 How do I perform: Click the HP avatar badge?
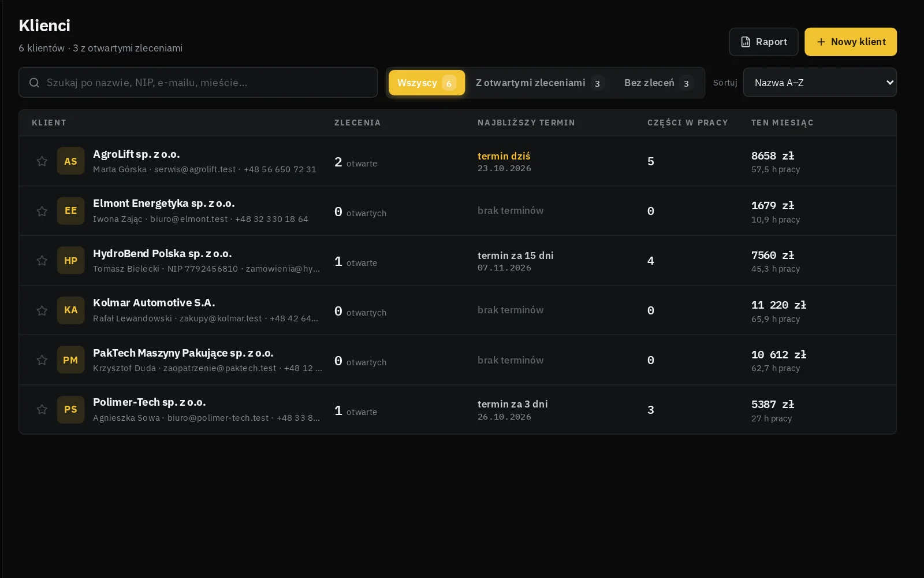pos(70,261)
